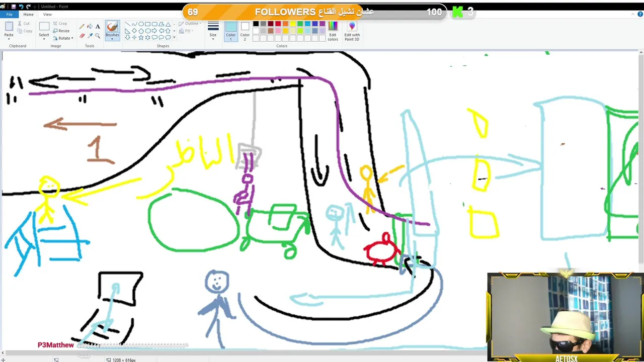
Task: Click the Resize button
Action: [61, 31]
